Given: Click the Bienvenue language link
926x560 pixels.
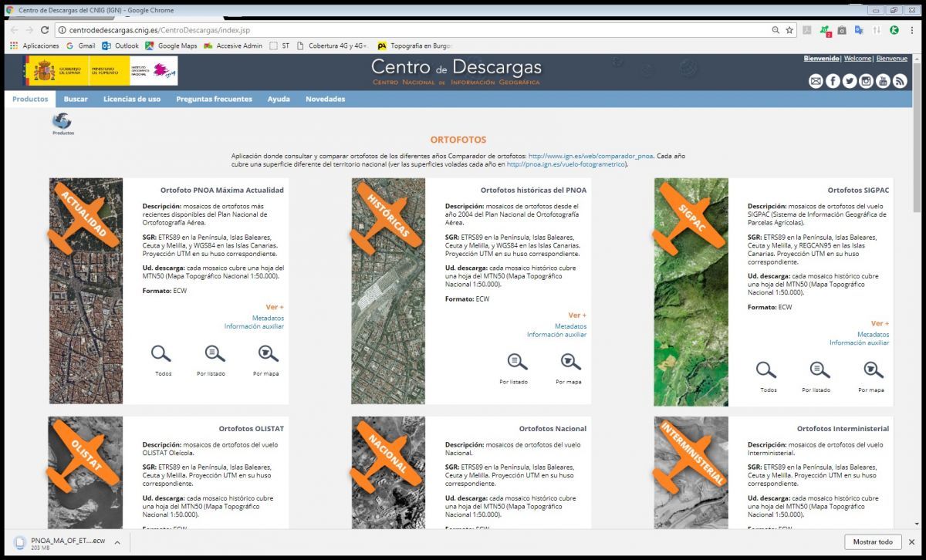Looking at the screenshot, I should (892, 59).
